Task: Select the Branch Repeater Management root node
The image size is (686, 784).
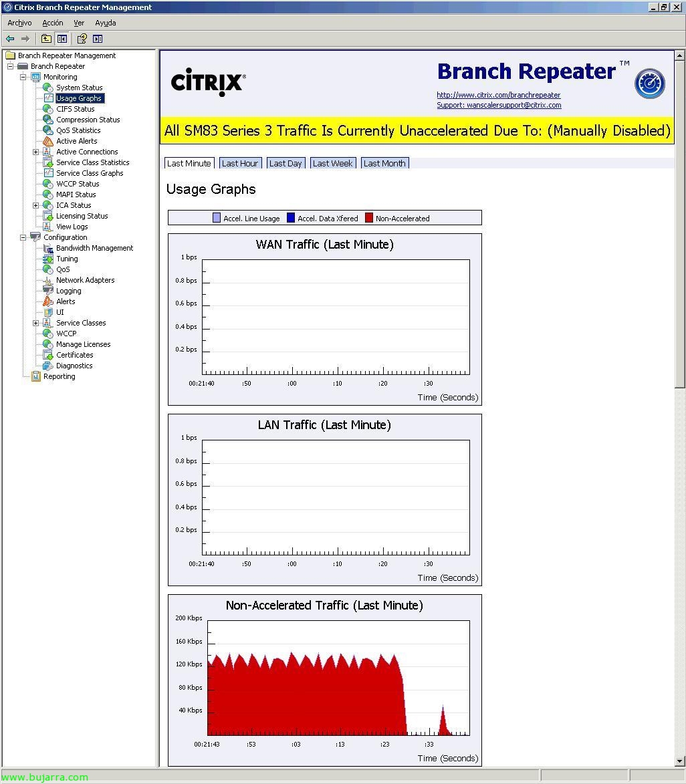Action: point(67,55)
